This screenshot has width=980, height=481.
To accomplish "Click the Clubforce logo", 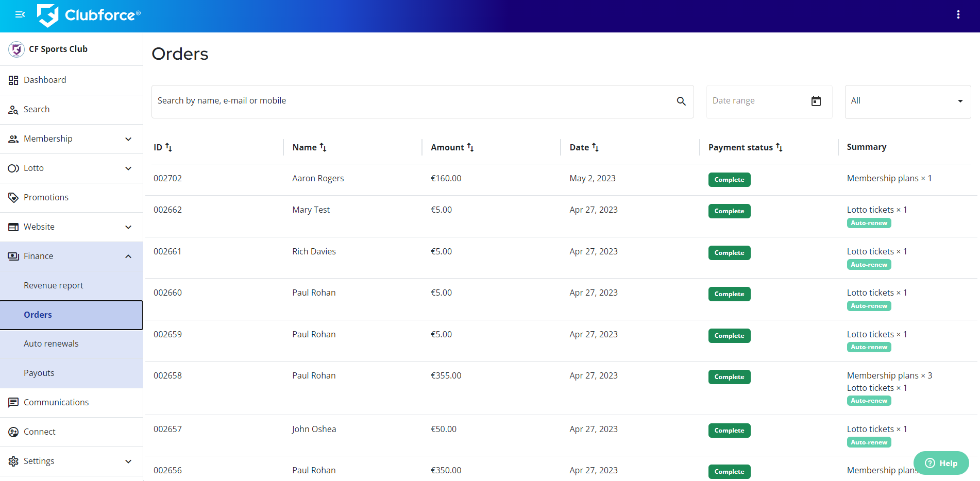I will tap(89, 15).
